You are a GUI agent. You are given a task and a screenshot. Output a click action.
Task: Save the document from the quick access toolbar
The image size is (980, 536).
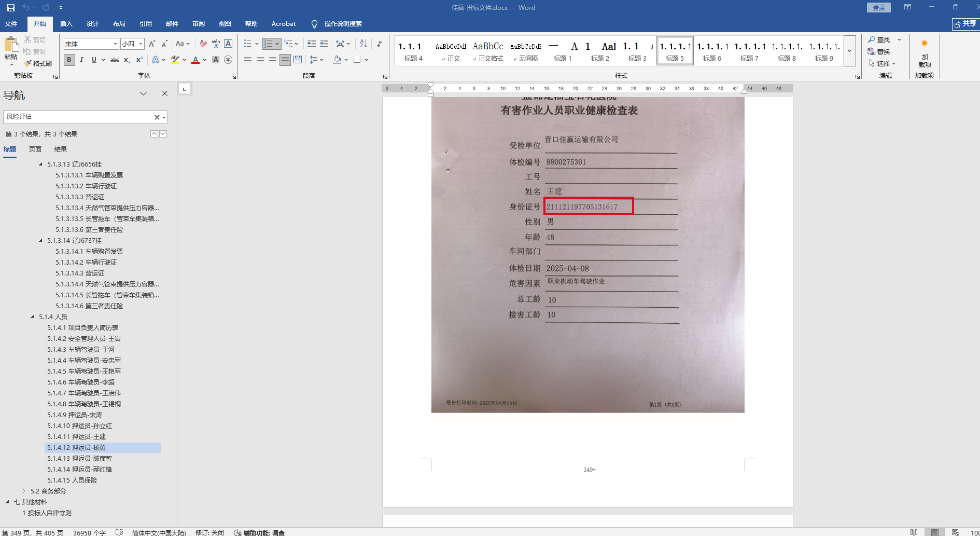pos(11,8)
